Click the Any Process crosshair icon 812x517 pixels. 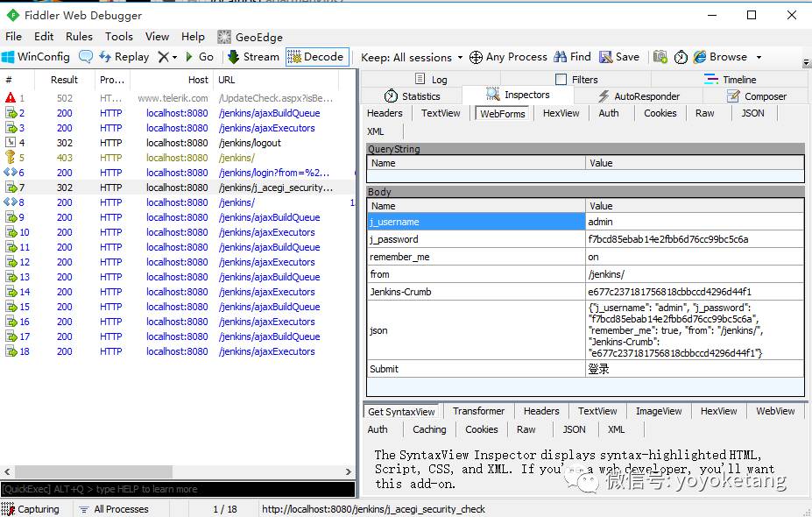(476, 57)
